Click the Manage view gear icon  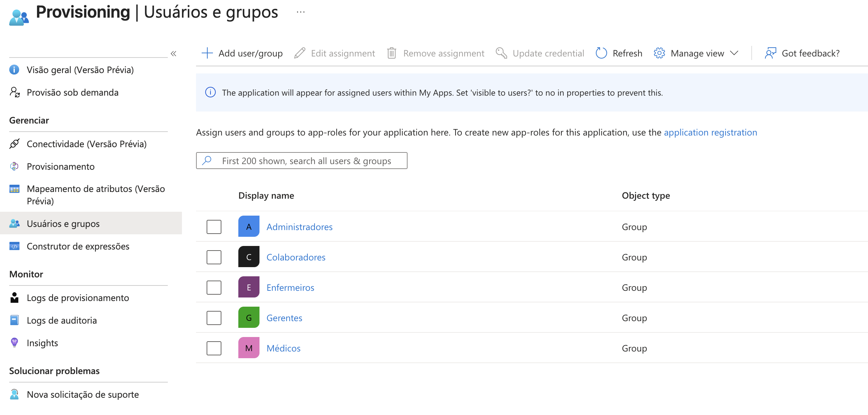(x=659, y=53)
